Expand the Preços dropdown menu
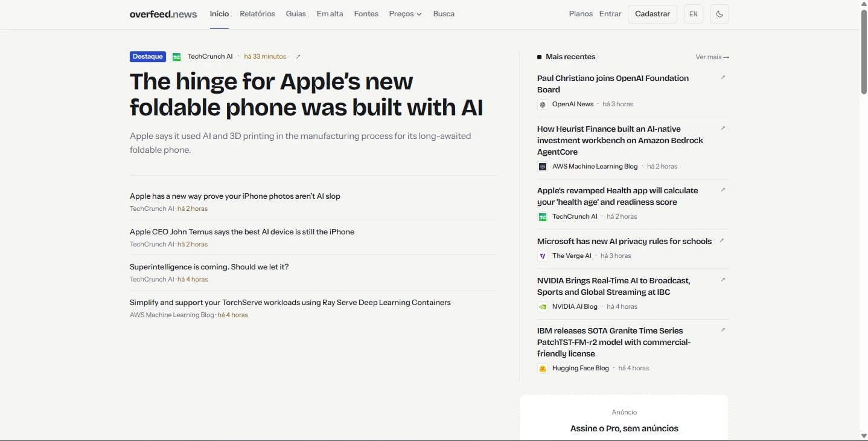This screenshot has height=441, width=868. pos(406,14)
